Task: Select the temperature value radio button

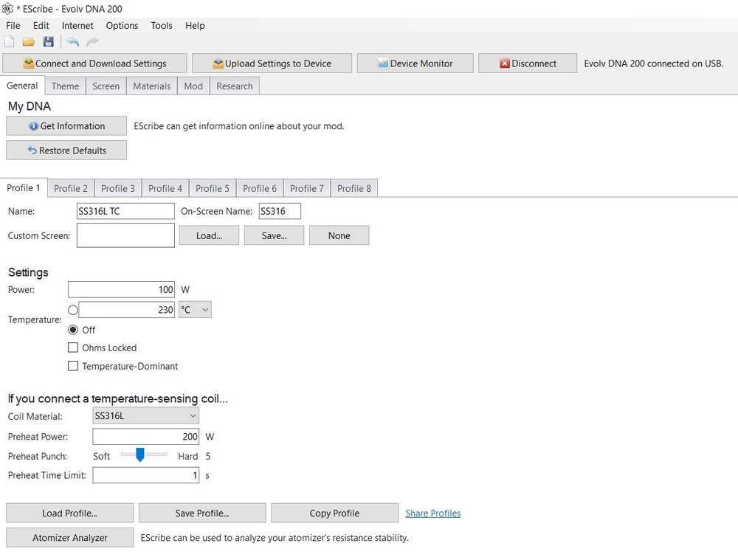Action: tap(73, 310)
